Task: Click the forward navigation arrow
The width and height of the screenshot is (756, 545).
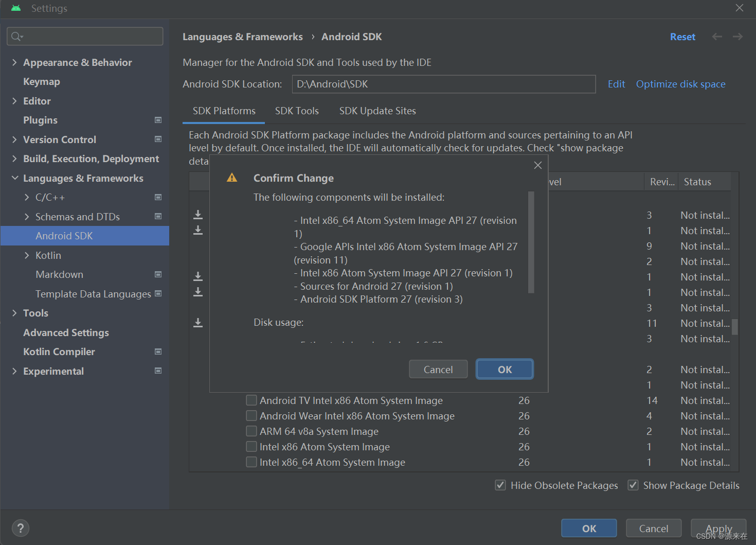Action: pos(737,37)
